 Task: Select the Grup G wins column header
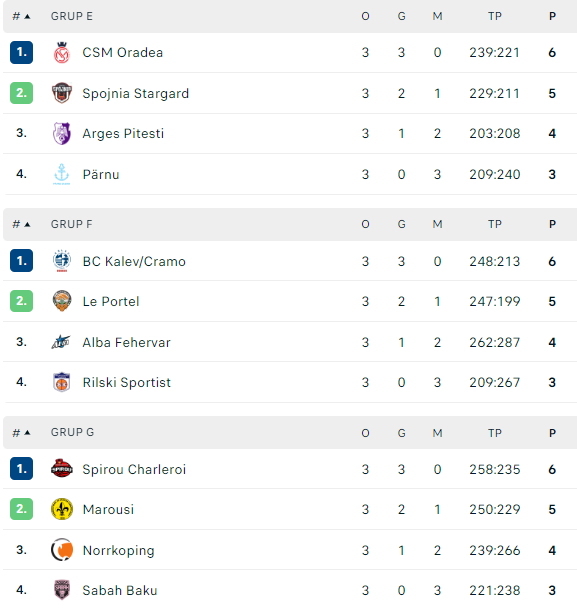401,433
